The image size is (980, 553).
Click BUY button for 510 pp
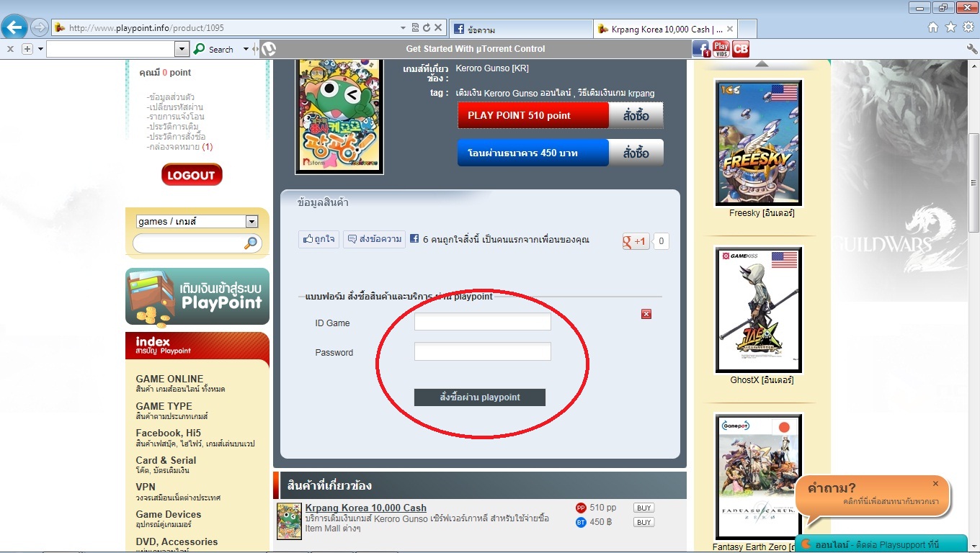pos(644,508)
